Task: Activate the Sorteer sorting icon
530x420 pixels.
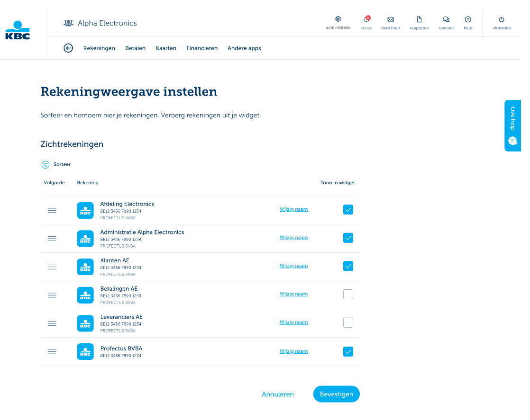Action: click(45, 164)
